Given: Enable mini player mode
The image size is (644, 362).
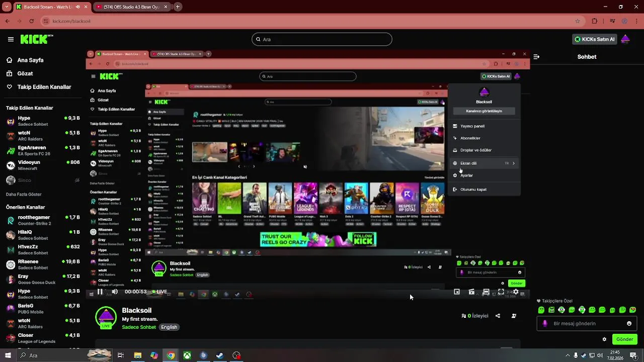Looking at the screenshot, I should coord(457,292).
